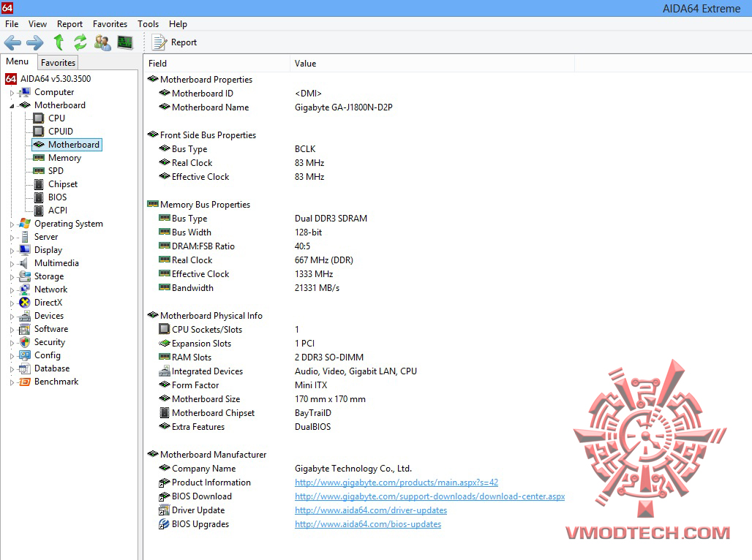This screenshot has height=560, width=752.
Task: Open the Tools menu
Action: [x=148, y=24]
